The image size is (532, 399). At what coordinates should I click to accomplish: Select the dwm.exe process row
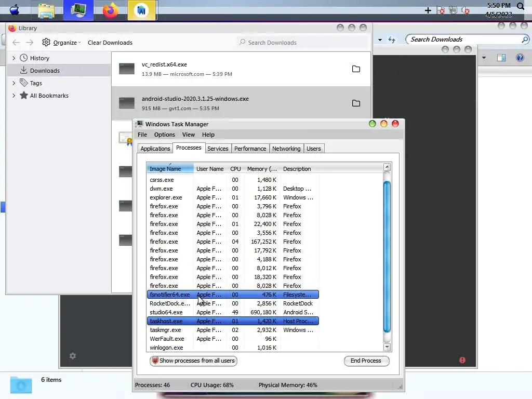coord(233,189)
